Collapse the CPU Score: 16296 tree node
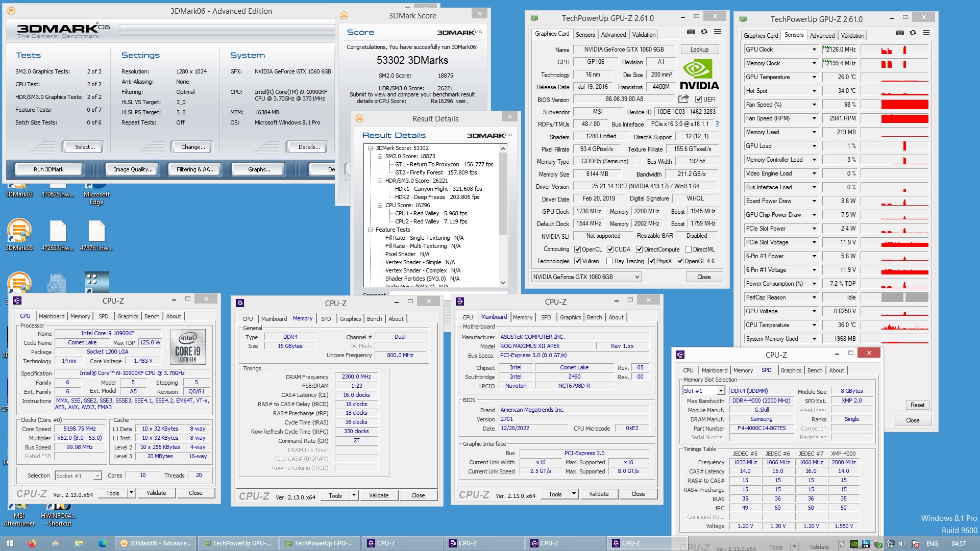980x551 pixels. [380, 205]
